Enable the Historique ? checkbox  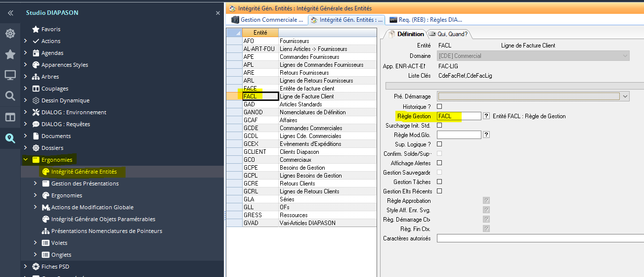point(439,106)
